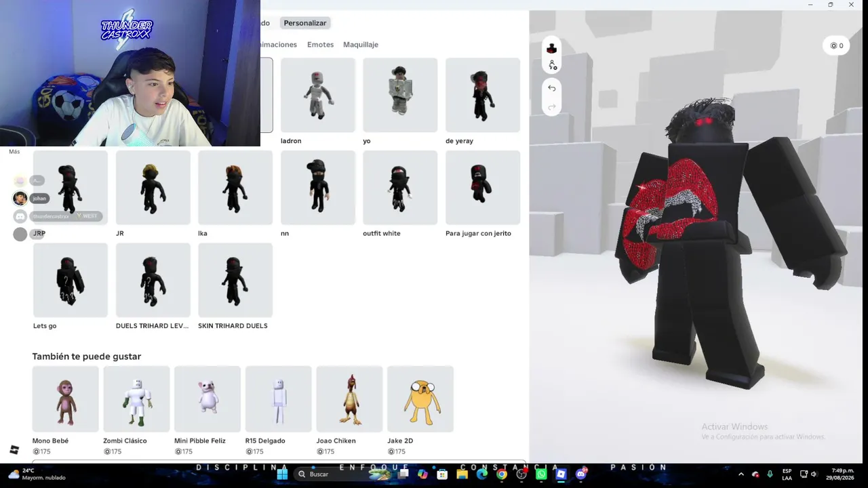Select the 'JRP' saved outfit

click(x=71, y=188)
